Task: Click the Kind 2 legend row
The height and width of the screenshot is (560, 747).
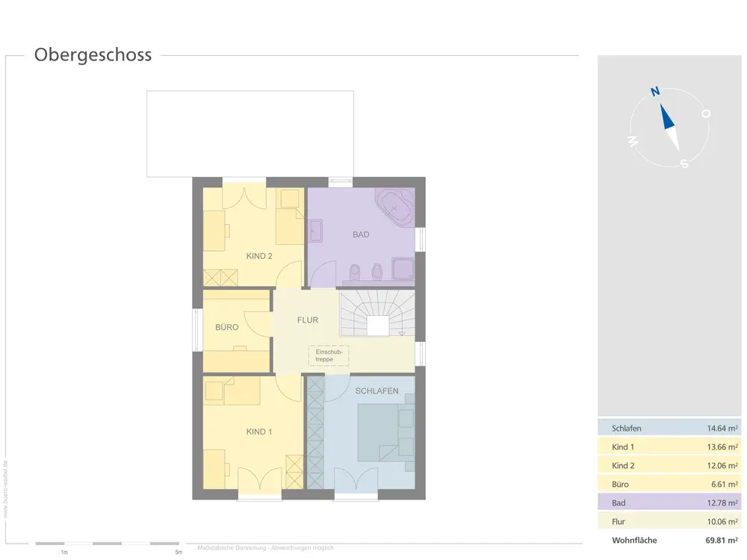Action: [x=670, y=465]
